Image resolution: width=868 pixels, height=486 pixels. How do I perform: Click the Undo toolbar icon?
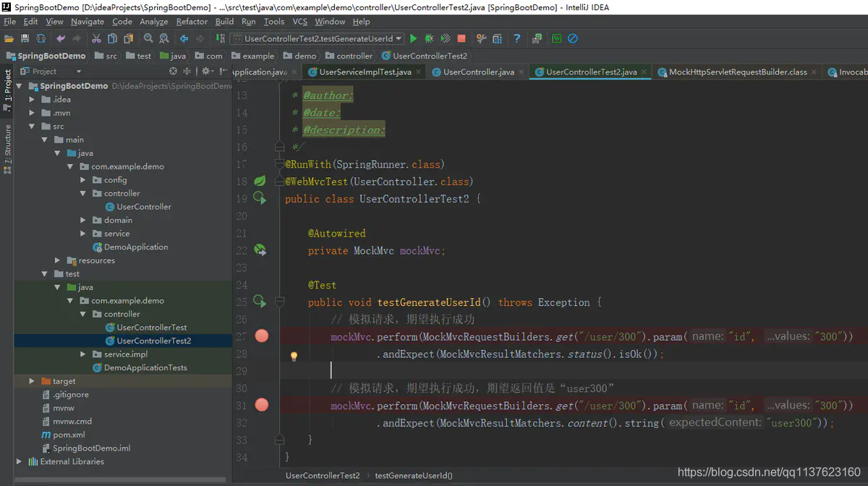tap(61, 38)
